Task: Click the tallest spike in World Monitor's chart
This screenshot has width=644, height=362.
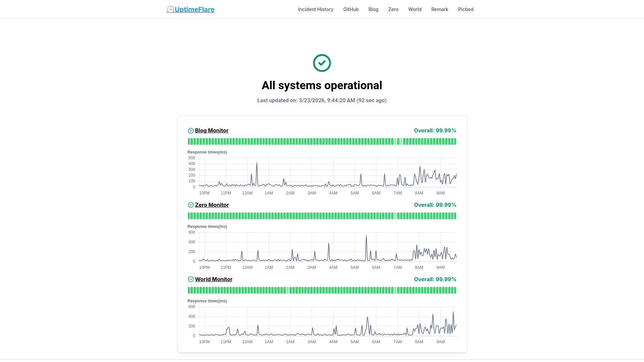Action: pyautogui.click(x=453, y=312)
